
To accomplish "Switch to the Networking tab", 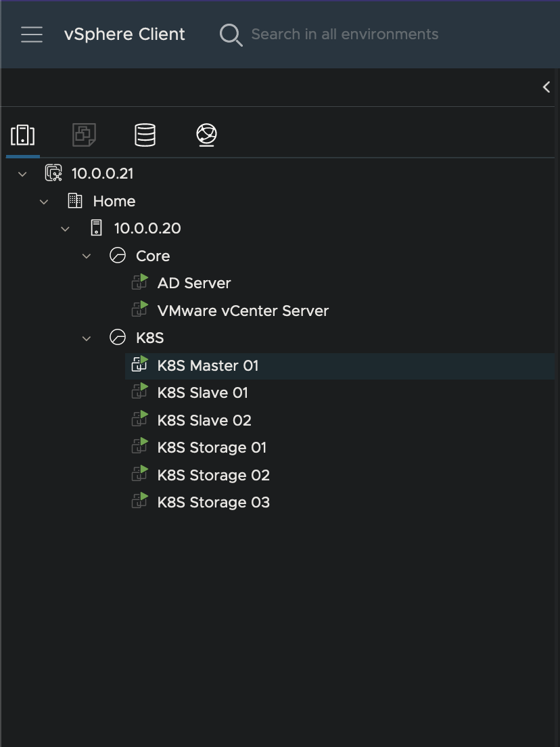I will pos(207,135).
